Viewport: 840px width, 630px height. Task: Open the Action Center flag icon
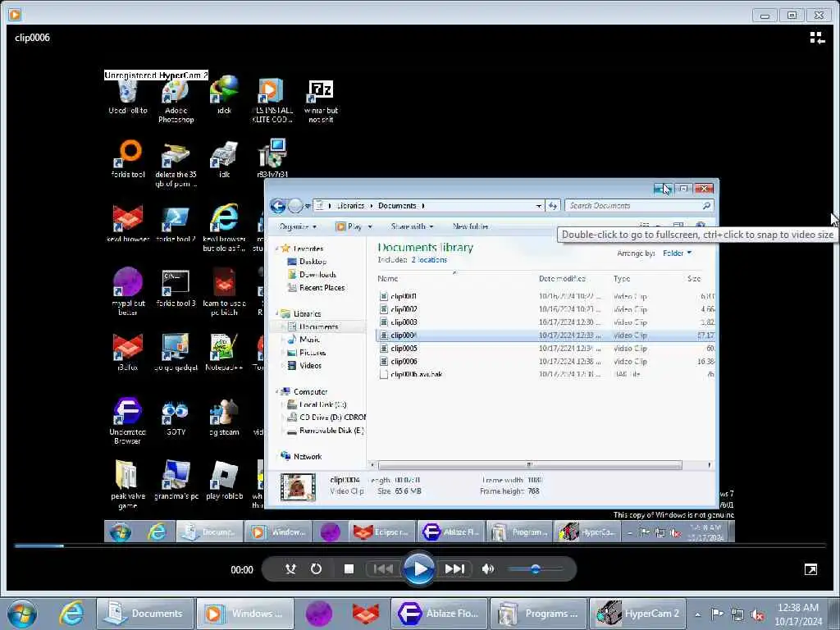(717, 614)
